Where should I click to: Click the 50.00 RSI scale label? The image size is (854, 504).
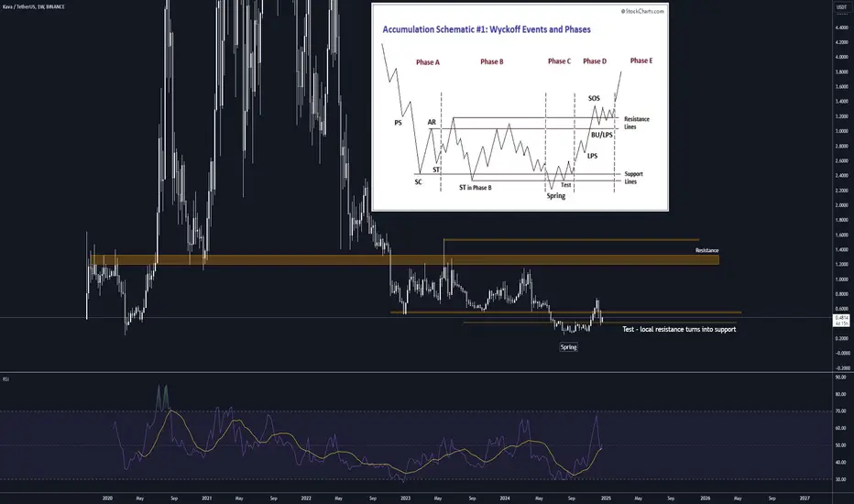[x=841, y=445]
